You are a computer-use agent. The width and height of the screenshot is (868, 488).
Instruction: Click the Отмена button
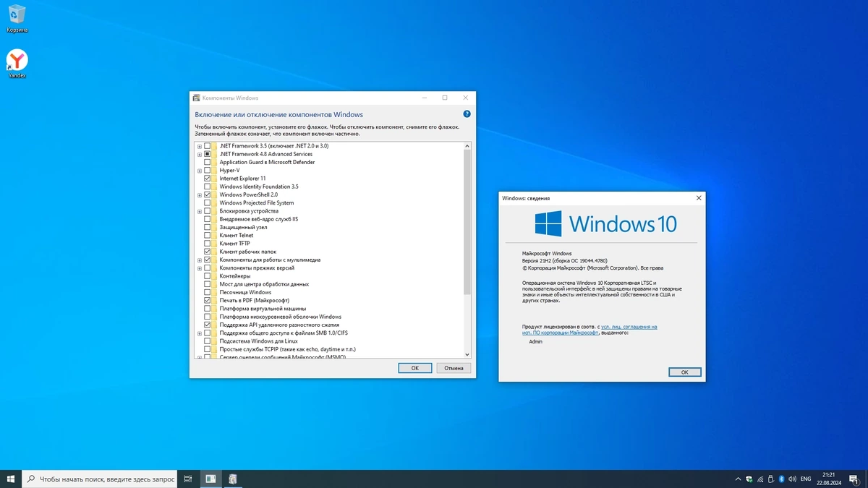click(x=454, y=368)
